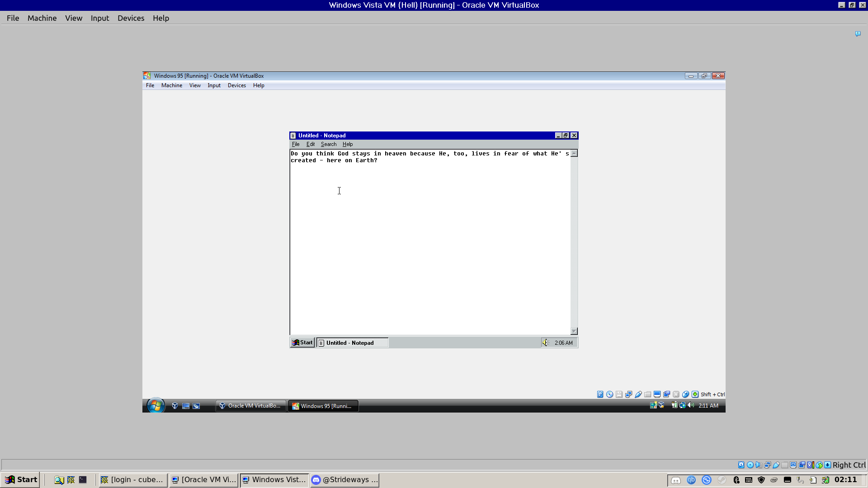This screenshot has width=868, height=488.
Task: Click Vista tray network globe icon
Action: pyautogui.click(x=683, y=405)
